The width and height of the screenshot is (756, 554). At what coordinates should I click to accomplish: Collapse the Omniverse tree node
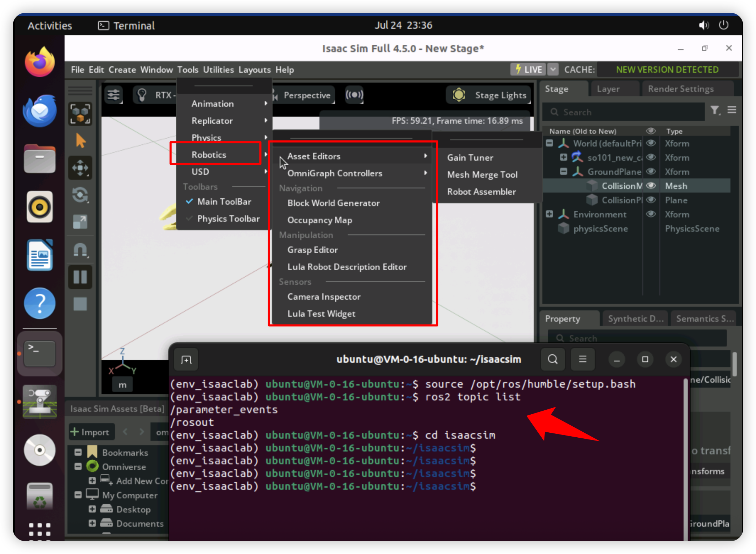[x=78, y=466]
